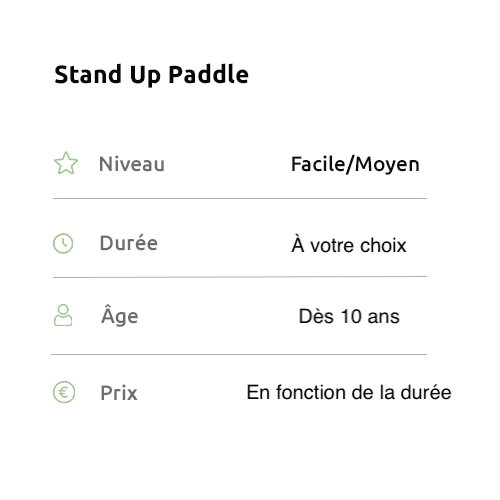The height and width of the screenshot is (500, 500).
Task: Click the divider line below Âge row
Action: tap(239, 354)
